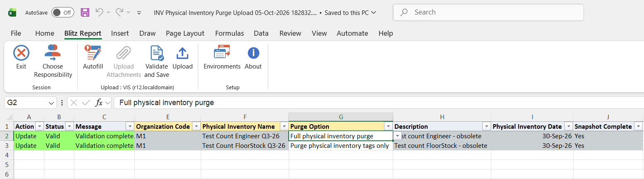Expand the formula bar chevron
Viewport: 644px width, 179px height.
[108, 103]
